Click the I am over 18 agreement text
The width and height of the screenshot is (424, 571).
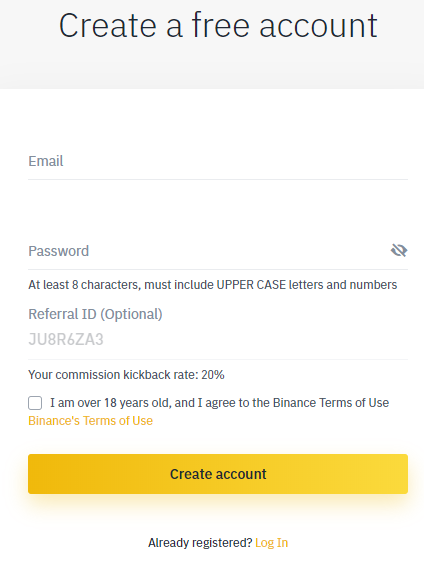point(220,403)
